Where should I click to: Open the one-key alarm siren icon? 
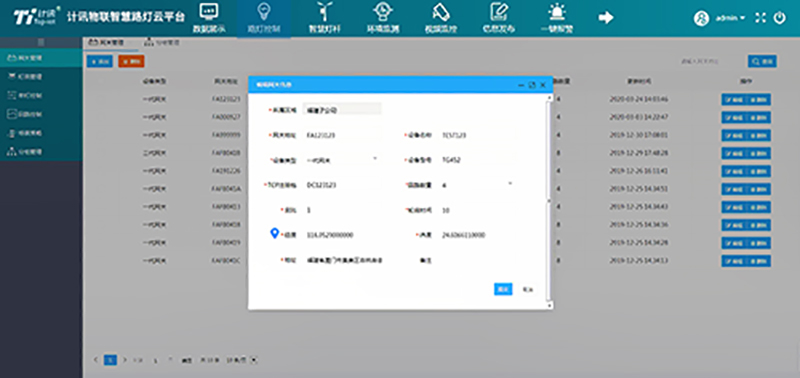click(x=556, y=11)
